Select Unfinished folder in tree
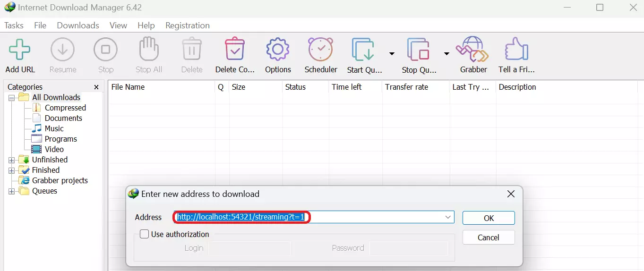This screenshot has height=271, width=644. tap(50, 160)
